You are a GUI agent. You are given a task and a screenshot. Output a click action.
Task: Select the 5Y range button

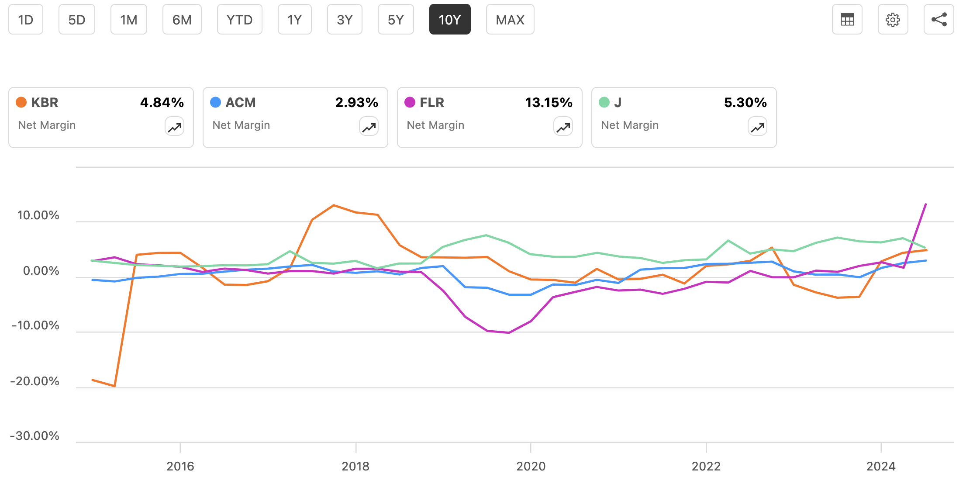[x=395, y=19]
